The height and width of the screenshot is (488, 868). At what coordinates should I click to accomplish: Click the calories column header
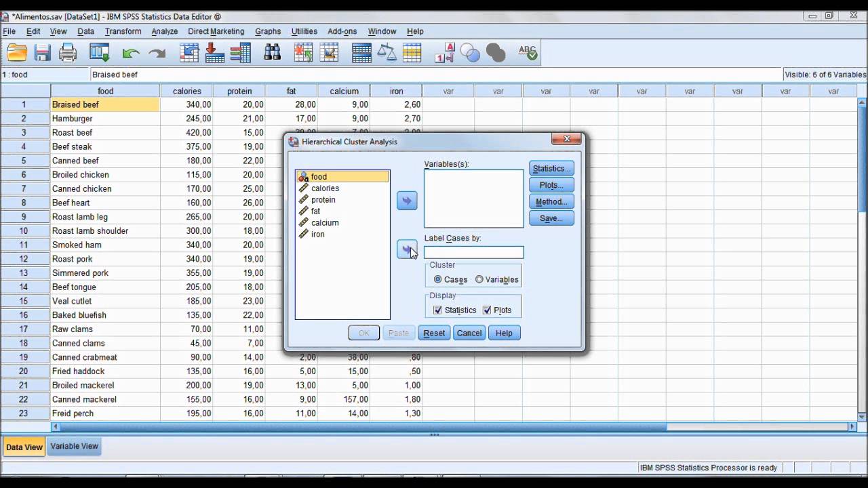[186, 91]
